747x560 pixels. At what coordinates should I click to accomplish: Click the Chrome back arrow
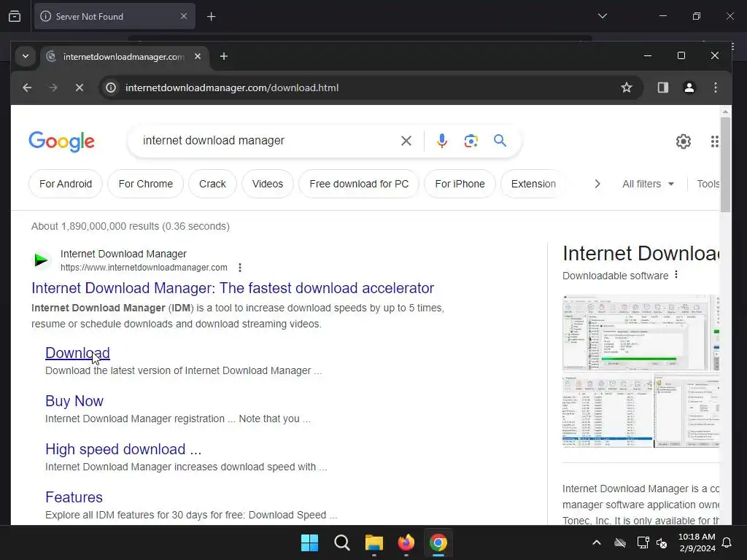coord(27,87)
